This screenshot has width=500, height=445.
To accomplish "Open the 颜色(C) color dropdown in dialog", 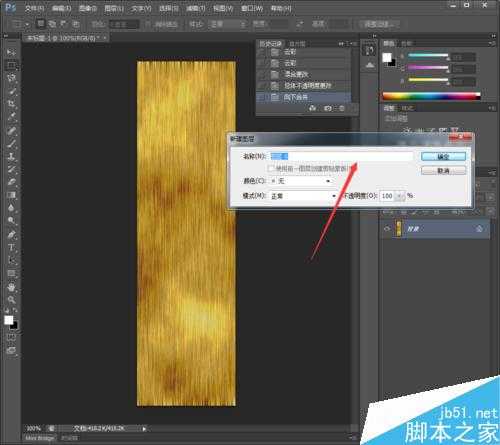I will (301, 181).
